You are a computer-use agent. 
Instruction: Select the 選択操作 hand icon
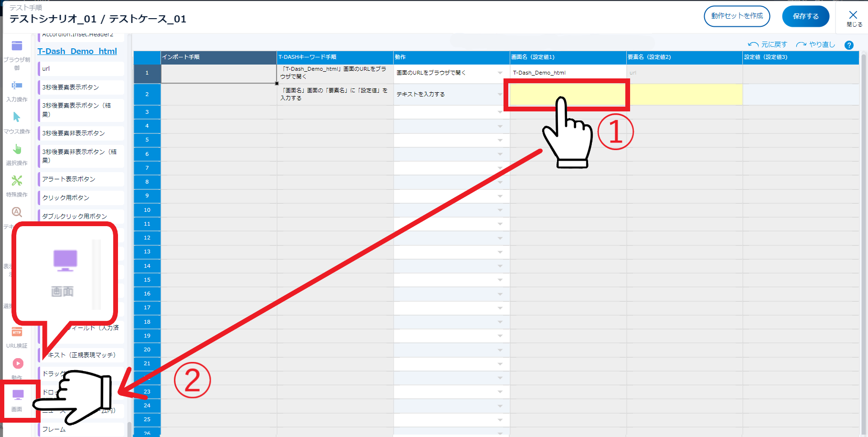click(x=17, y=150)
